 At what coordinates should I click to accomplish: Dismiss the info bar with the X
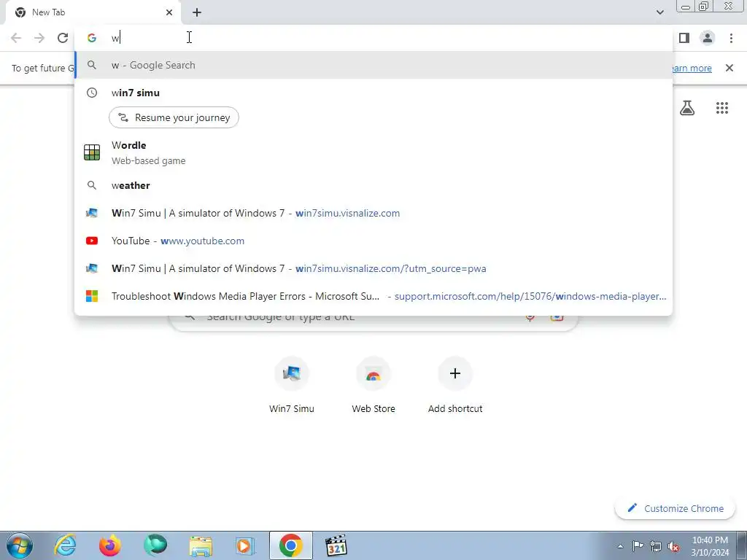tap(729, 68)
